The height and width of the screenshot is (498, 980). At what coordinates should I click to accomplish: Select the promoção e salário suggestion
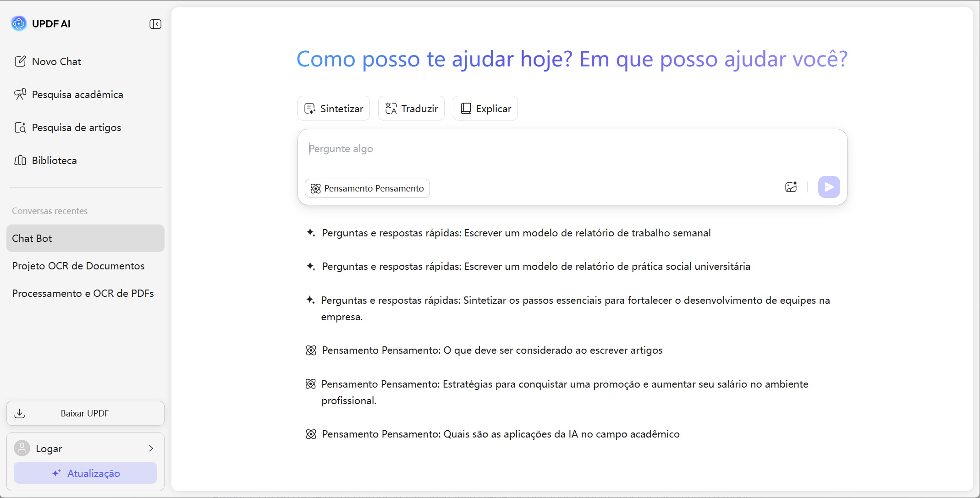tap(557, 392)
